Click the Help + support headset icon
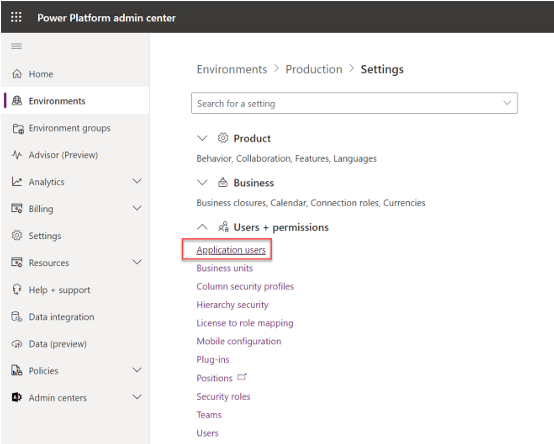This screenshot has height=444, width=554. pos(17,289)
